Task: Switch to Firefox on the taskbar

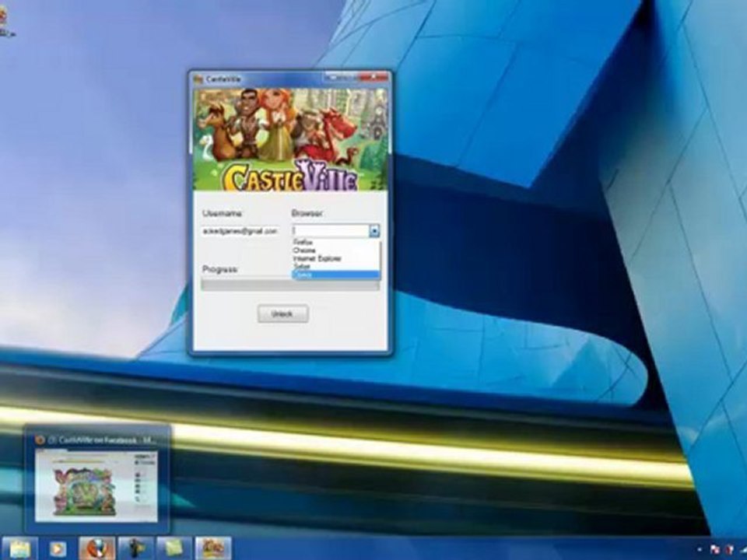Action: (96, 548)
